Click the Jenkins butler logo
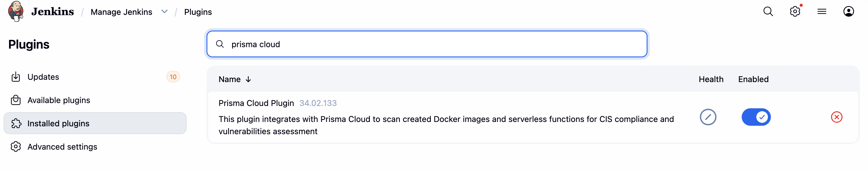Screen dimensions: 868x170 click(15, 11)
